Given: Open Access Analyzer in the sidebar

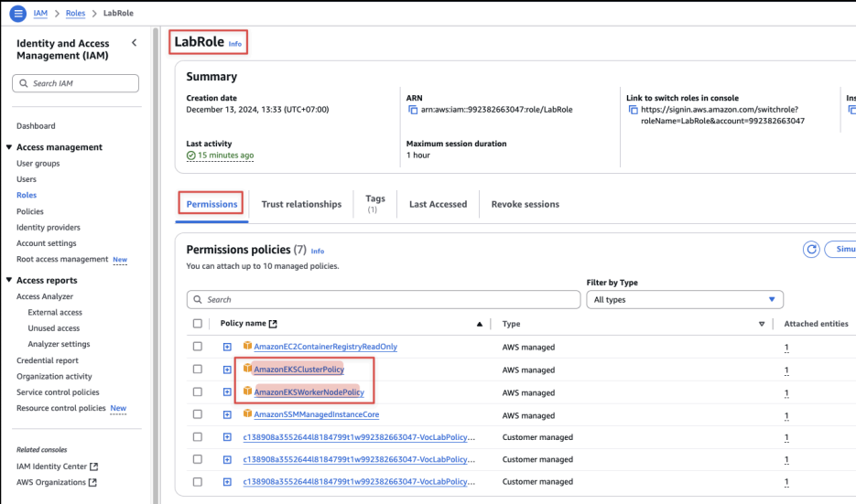Looking at the screenshot, I should [x=45, y=296].
